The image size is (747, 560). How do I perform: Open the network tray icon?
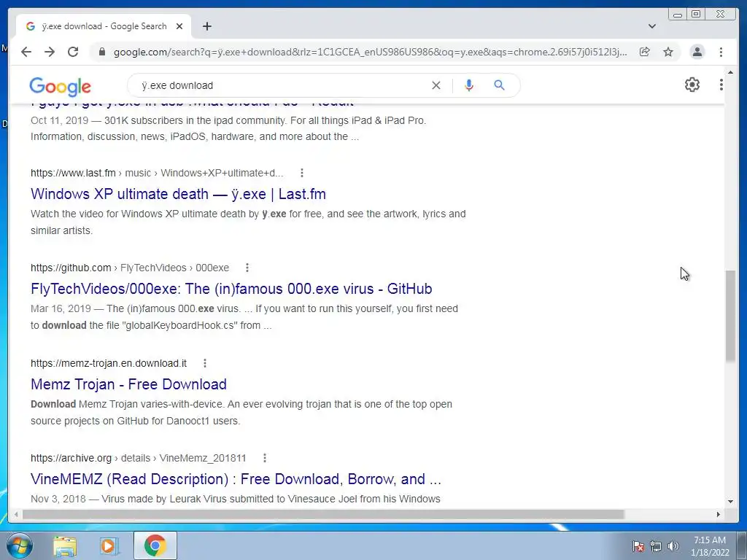pyautogui.click(x=656, y=546)
